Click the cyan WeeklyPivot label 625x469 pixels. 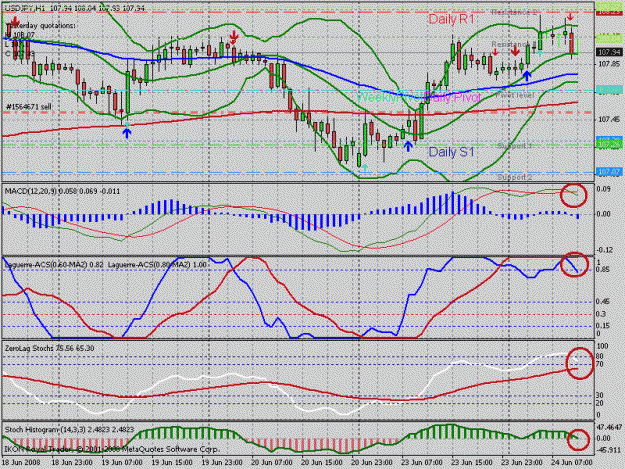tap(389, 97)
